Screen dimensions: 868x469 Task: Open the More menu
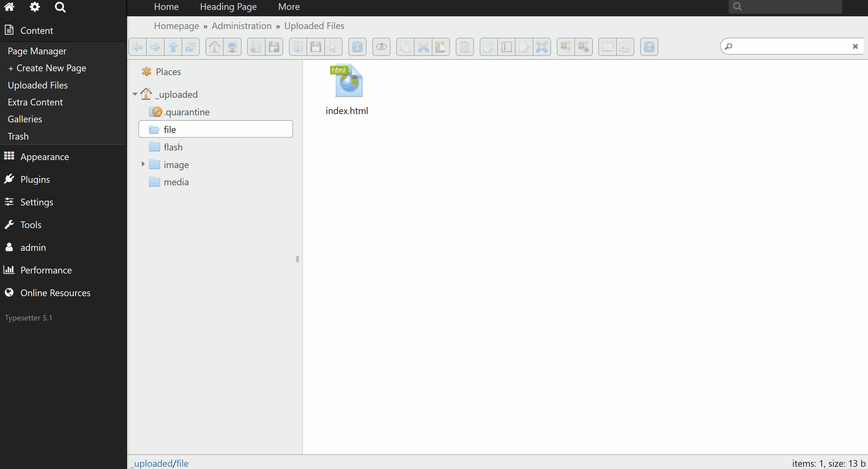click(289, 7)
